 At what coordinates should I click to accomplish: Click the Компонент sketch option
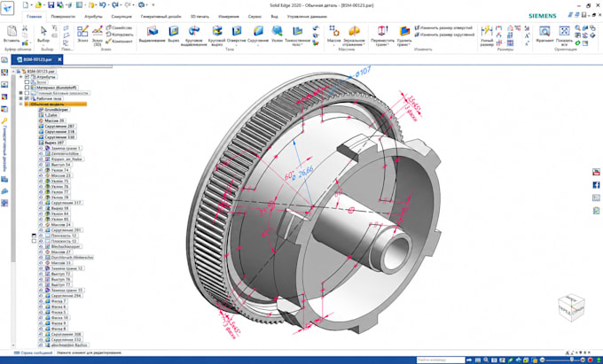(x=120, y=41)
